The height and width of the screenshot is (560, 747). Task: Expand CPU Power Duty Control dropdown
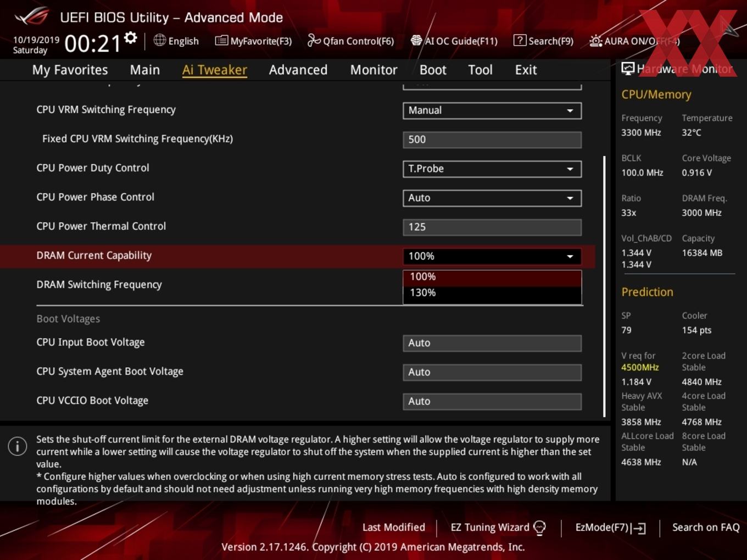pos(492,169)
